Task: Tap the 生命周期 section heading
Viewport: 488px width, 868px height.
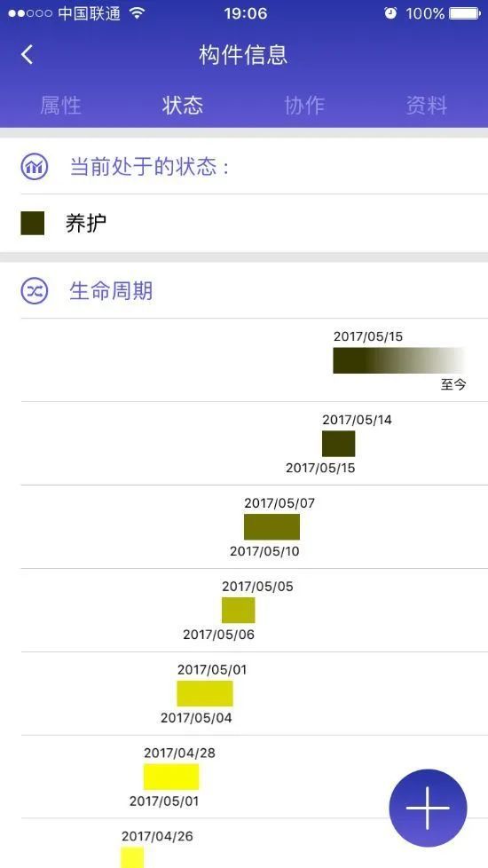Action: [111, 291]
